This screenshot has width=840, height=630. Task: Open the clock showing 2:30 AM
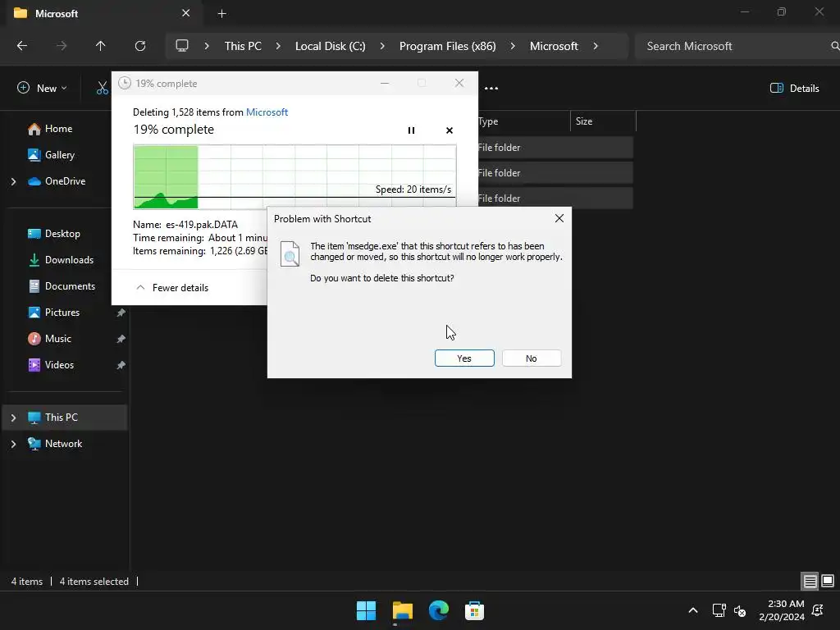point(782,610)
